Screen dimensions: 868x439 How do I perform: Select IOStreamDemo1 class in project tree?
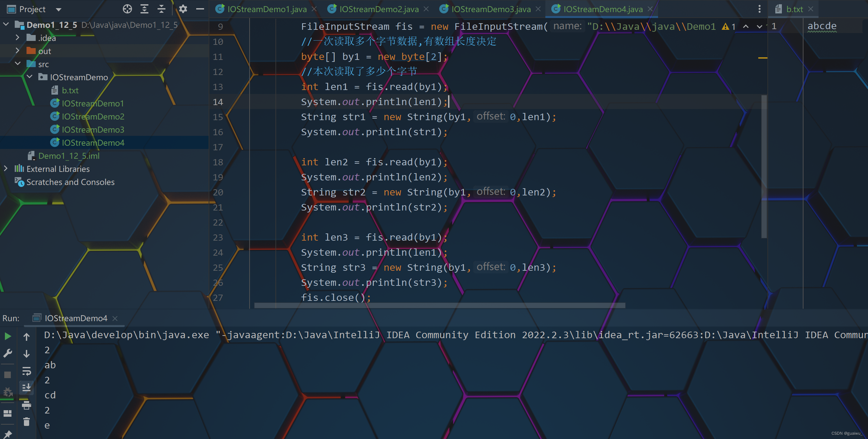pos(93,103)
